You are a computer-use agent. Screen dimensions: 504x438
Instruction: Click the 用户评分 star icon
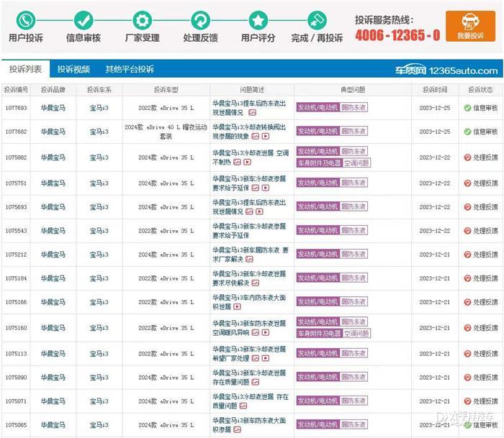coord(258,20)
